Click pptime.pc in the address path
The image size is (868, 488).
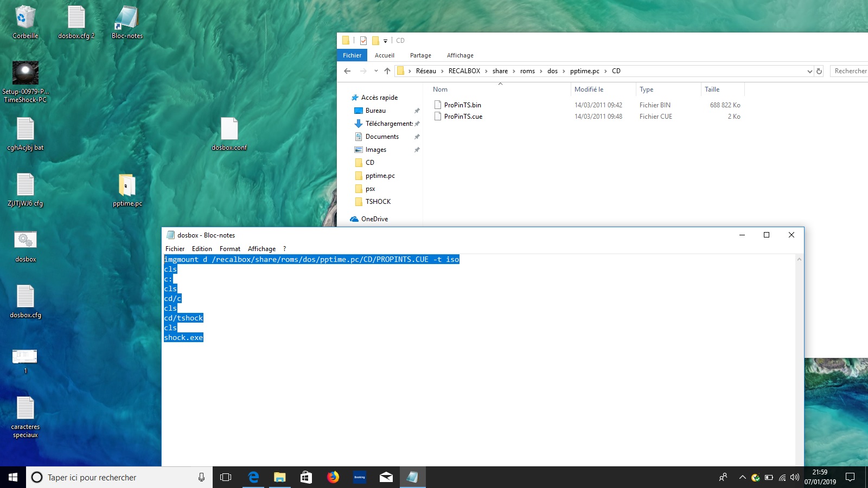pos(585,71)
